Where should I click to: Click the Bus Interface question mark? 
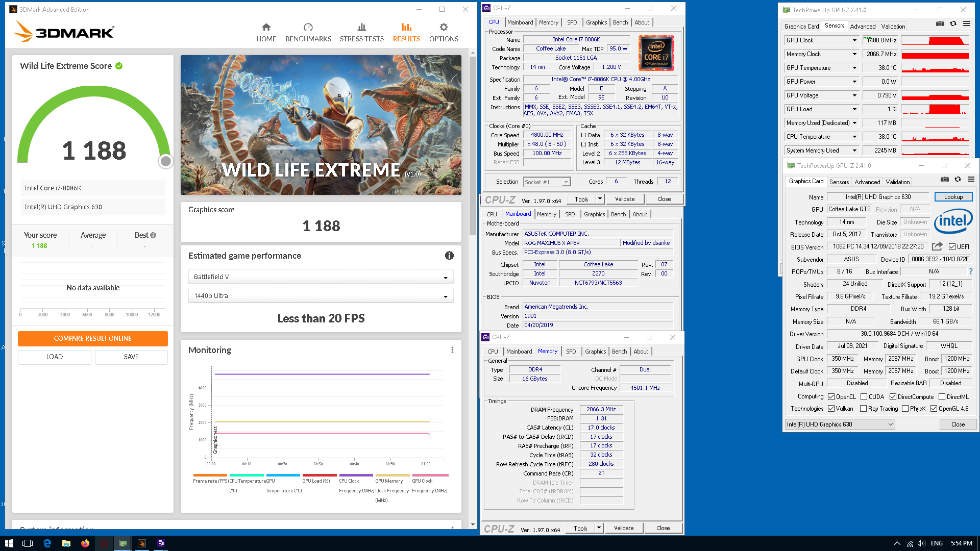pos(971,271)
